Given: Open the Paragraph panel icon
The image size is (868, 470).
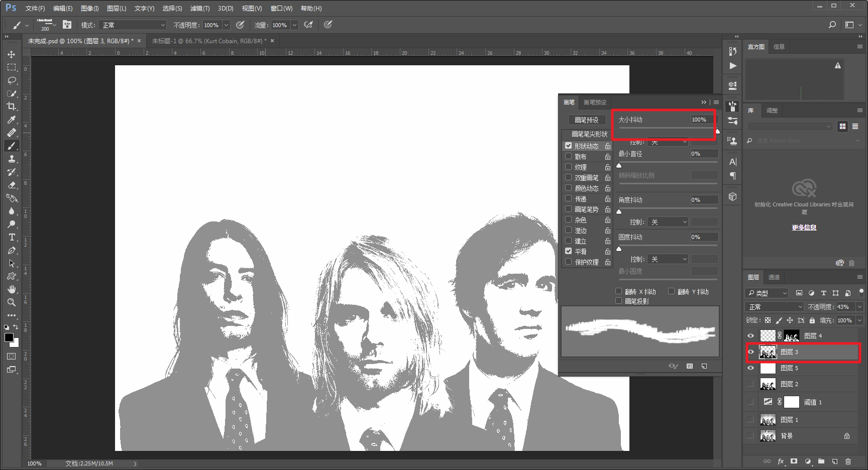Looking at the screenshot, I should pyautogui.click(x=733, y=176).
